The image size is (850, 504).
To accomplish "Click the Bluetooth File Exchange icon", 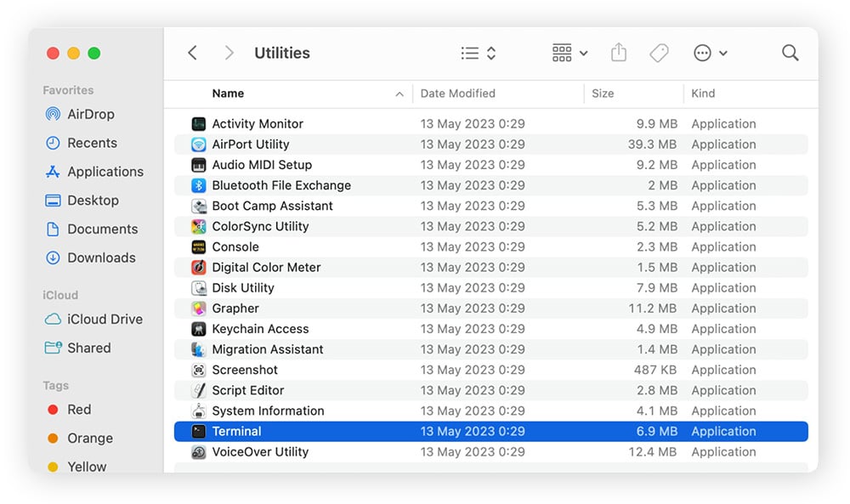I will [199, 185].
